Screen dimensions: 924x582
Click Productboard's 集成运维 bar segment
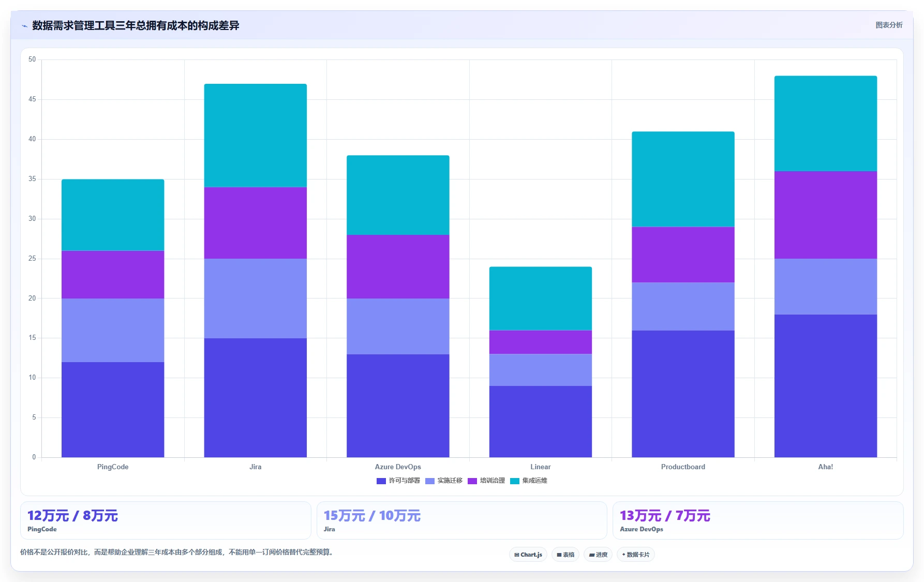coord(683,179)
